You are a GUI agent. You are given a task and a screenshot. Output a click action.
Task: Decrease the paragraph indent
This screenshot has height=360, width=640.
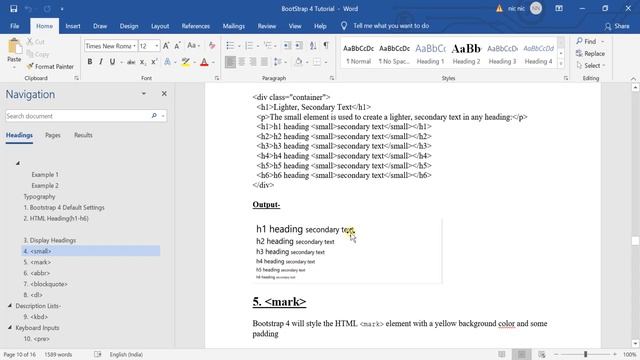pos(287,46)
